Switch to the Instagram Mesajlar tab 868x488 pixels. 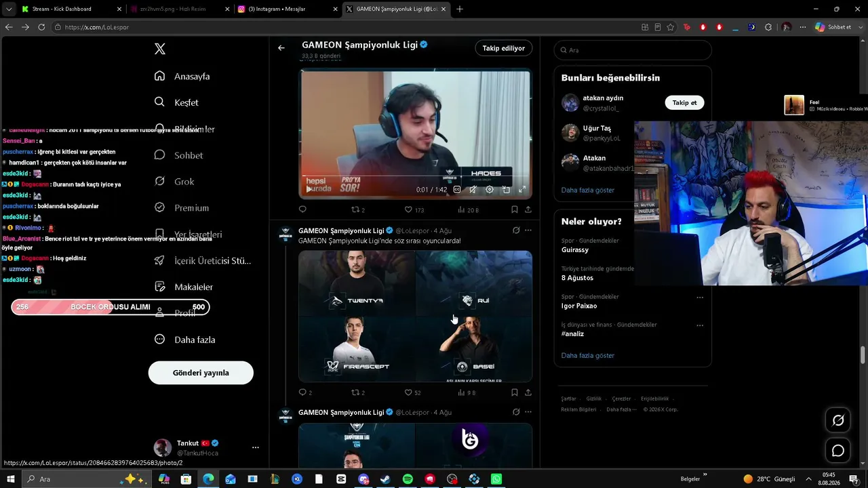tap(288, 9)
